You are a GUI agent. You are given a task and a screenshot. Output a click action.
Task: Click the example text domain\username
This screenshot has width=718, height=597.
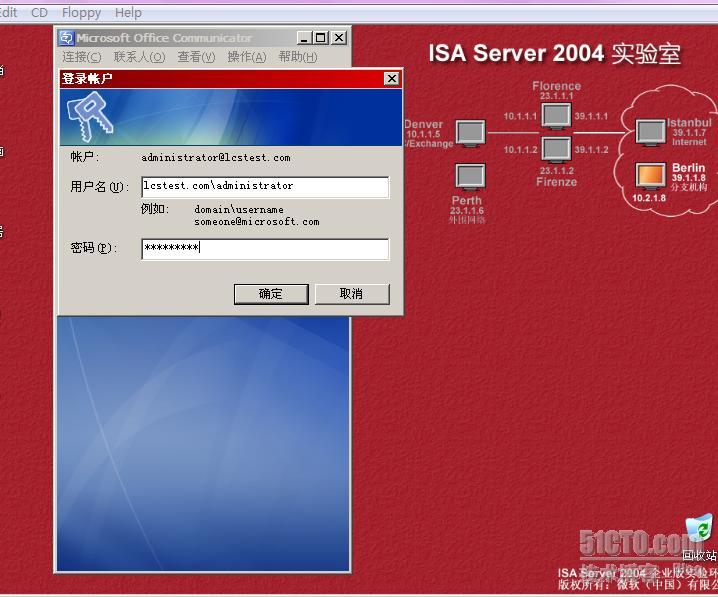[239, 210]
